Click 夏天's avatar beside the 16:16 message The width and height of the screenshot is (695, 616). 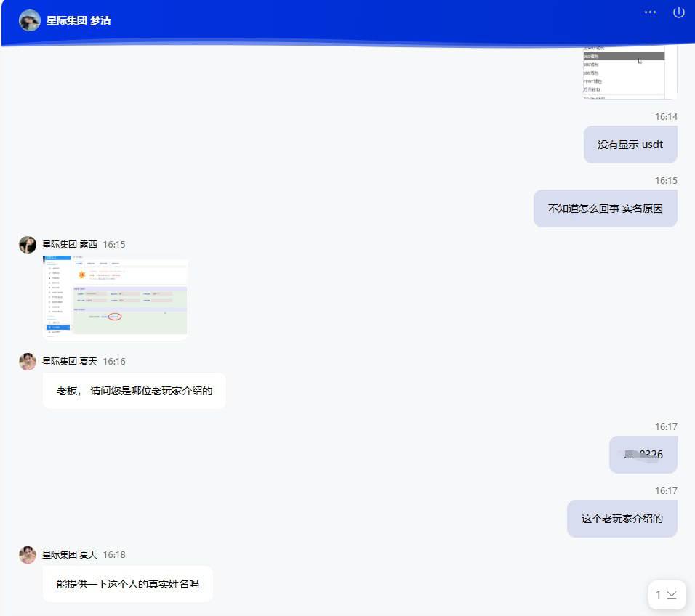[28, 362]
